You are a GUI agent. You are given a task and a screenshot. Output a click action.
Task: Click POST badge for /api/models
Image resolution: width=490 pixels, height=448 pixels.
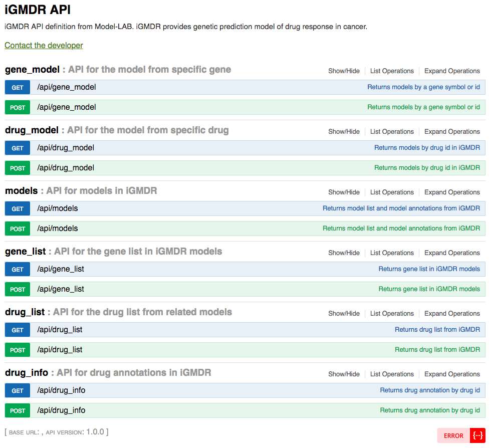18,229
